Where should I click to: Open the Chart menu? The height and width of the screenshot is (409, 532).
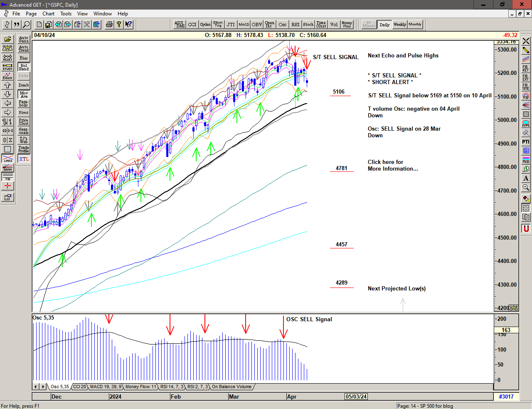tap(48, 14)
